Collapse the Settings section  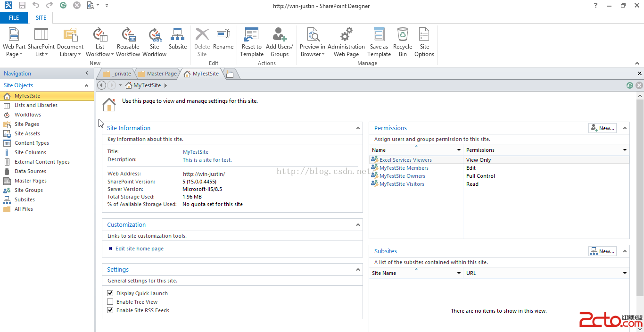358,270
